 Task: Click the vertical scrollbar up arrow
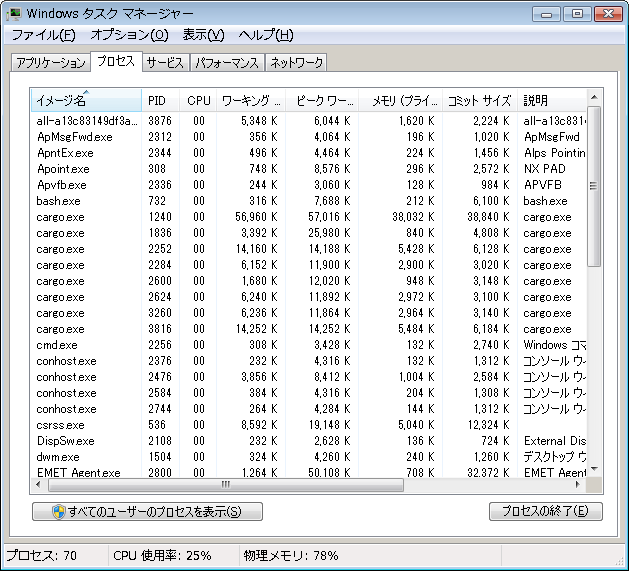click(595, 97)
